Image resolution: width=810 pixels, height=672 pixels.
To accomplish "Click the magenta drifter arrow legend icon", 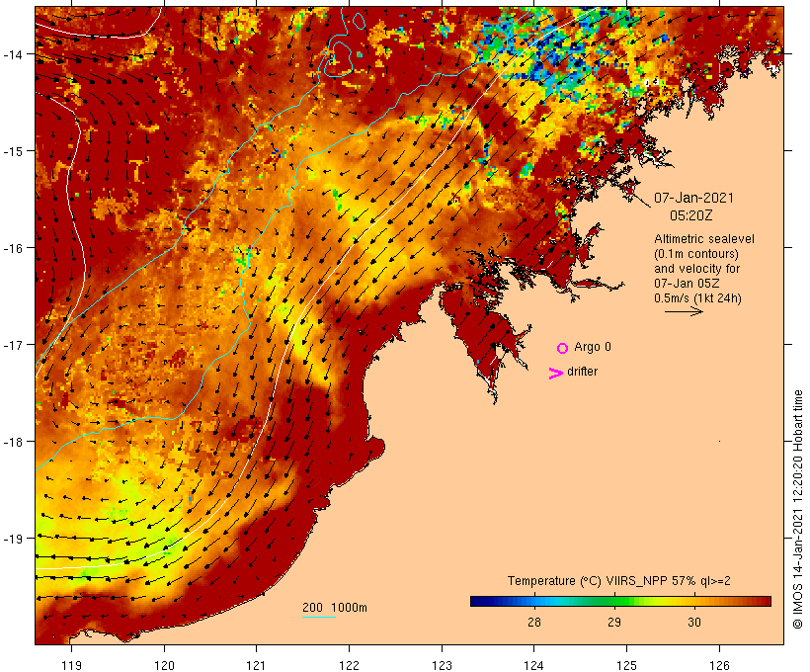I will pos(556,374).
